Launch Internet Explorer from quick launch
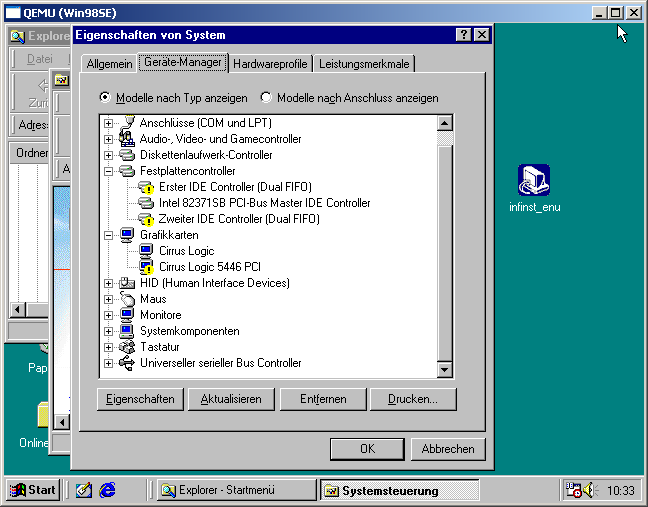Viewport: 648px width, 507px height. point(107,490)
